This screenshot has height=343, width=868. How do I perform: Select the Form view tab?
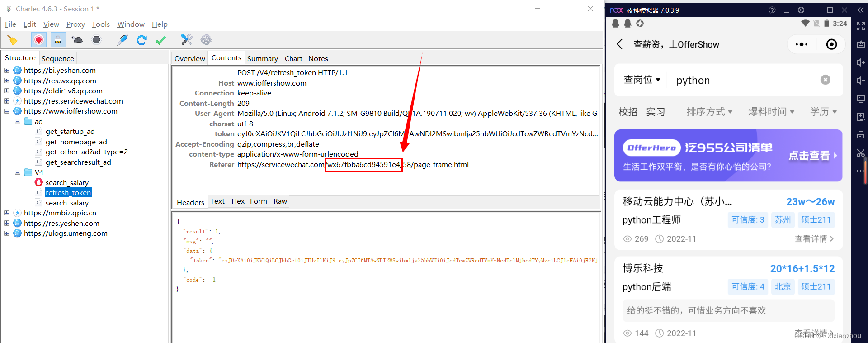pyautogui.click(x=259, y=201)
